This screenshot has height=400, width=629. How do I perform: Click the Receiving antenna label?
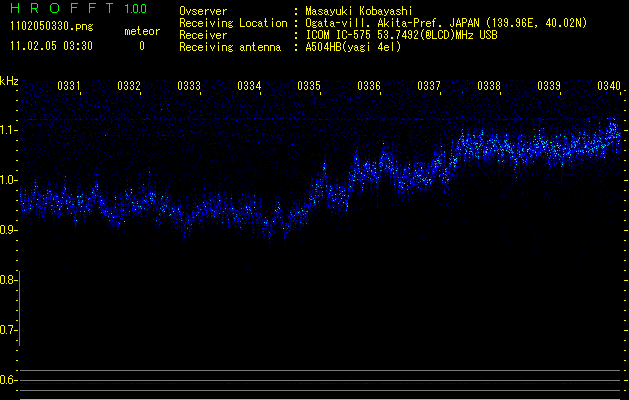(230, 47)
